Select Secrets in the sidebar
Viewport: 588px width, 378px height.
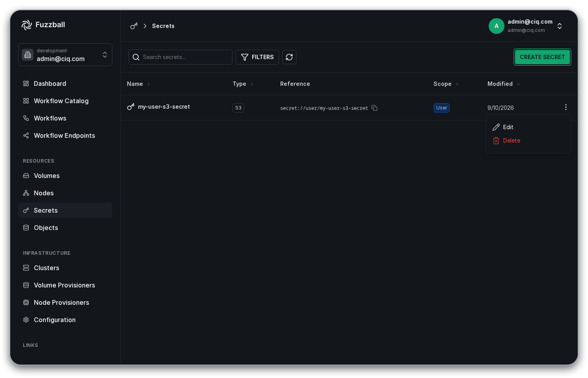point(65,210)
